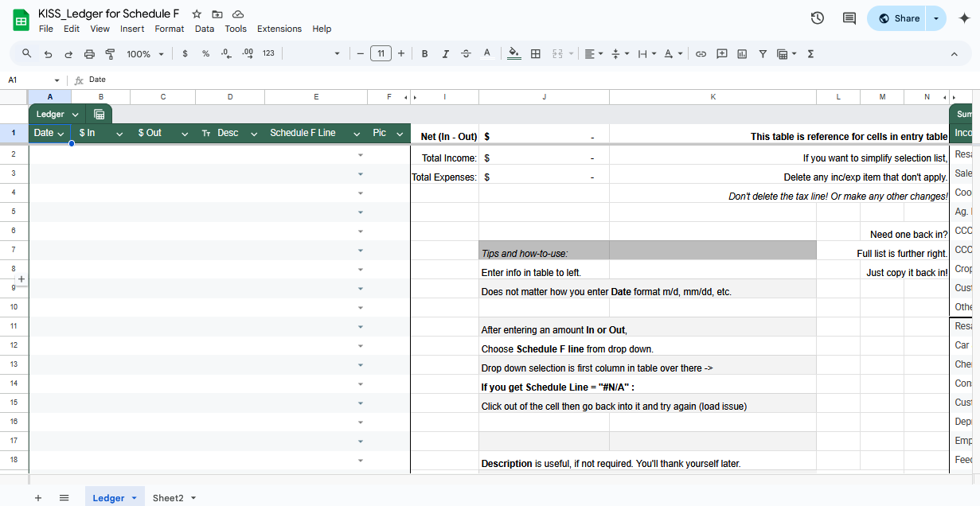The image size is (980, 506).
Task: Click the insert link icon
Action: click(701, 54)
